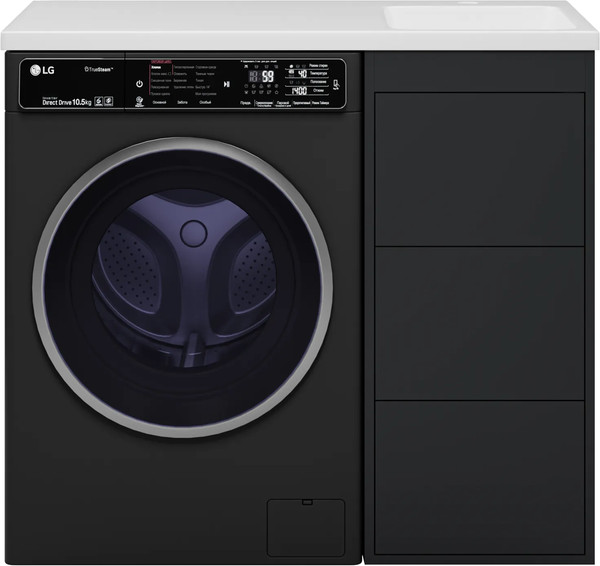Click the LG logo
The width and height of the screenshot is (600, 566).
click(x=42, y=71)
